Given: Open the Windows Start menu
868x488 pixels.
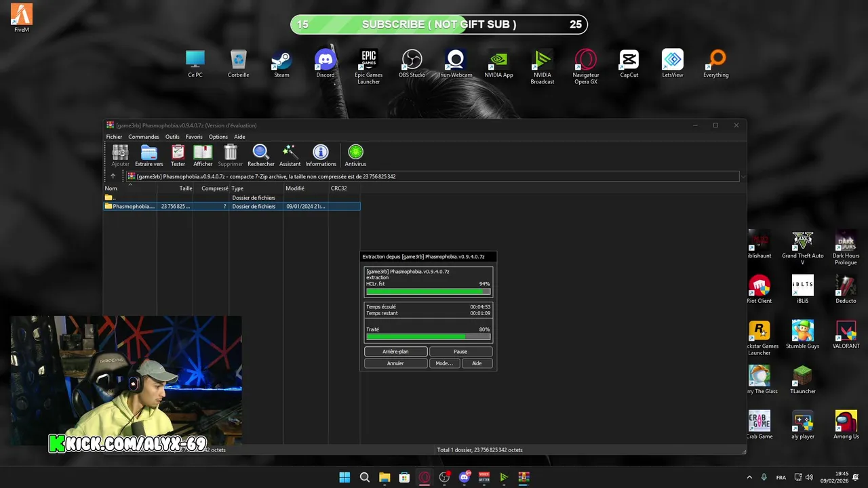Looking at the screenshot, I should [x=344, y=477].
